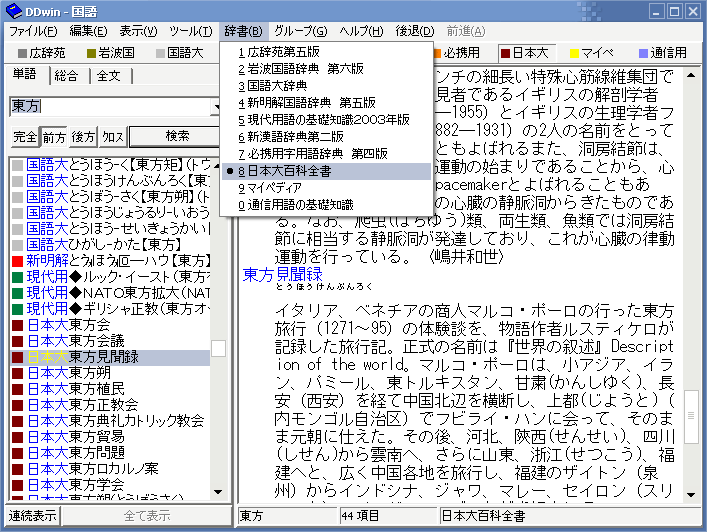Switch to the 単語 search tab
707x532 pixels.
(24, 74)
